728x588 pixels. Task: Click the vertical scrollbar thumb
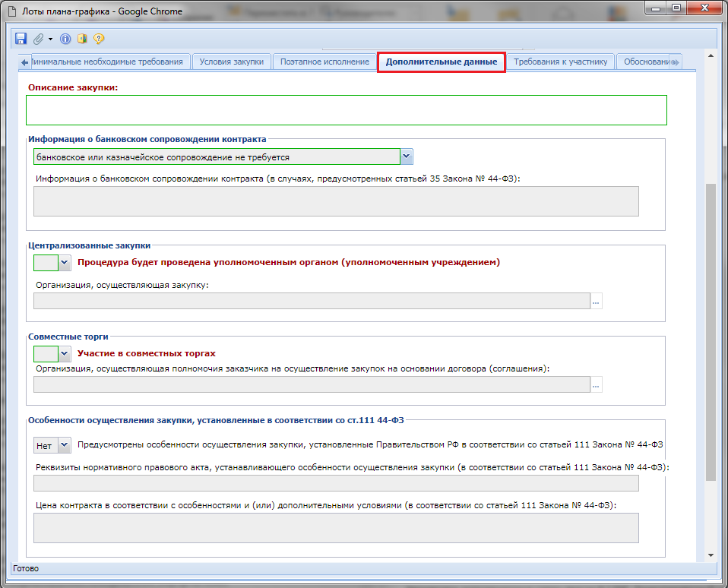coord(711,330)
